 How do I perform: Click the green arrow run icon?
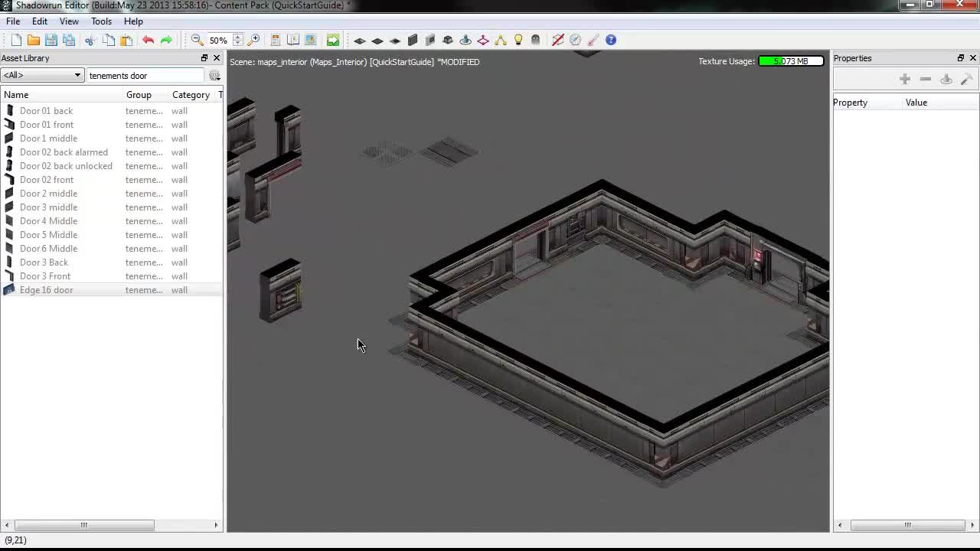[333, 40]
